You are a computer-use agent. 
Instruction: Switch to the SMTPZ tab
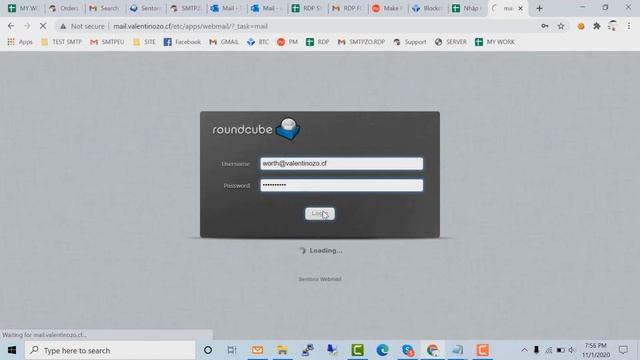185,8
